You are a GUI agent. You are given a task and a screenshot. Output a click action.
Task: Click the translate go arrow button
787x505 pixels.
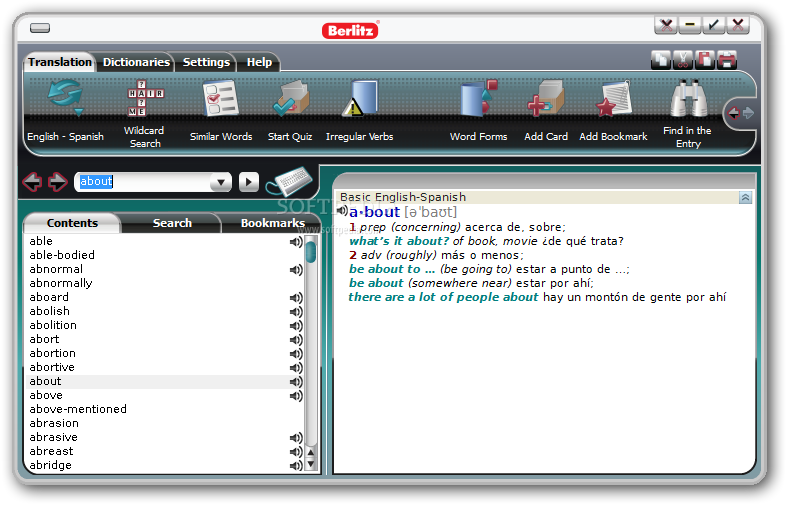tap(249, 182)
